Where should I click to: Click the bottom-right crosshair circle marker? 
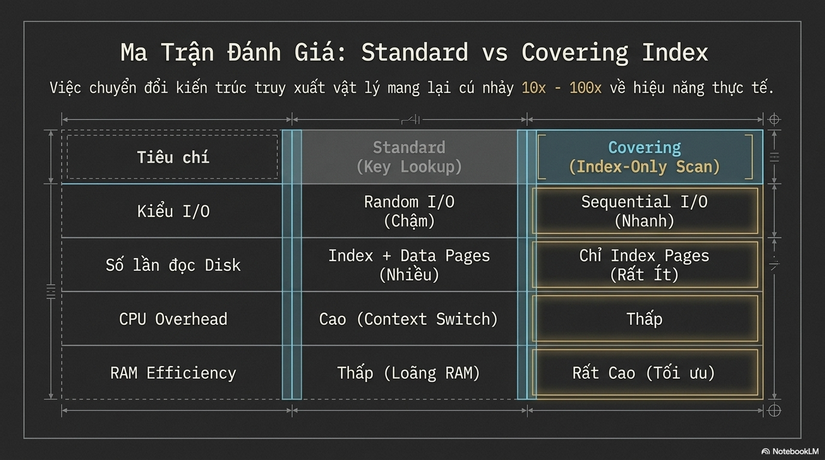(774, 410)
